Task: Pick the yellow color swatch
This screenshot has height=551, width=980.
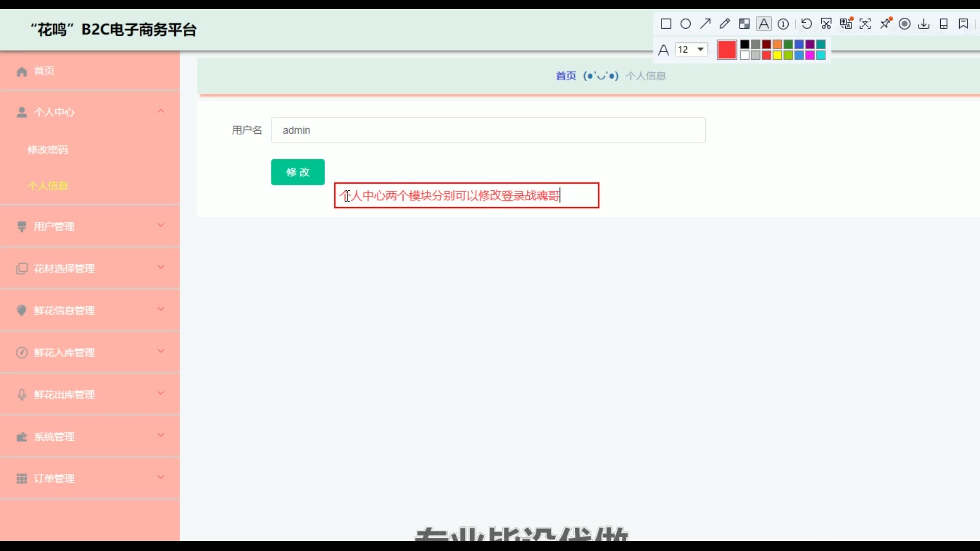Action: [x=777, y=55]
